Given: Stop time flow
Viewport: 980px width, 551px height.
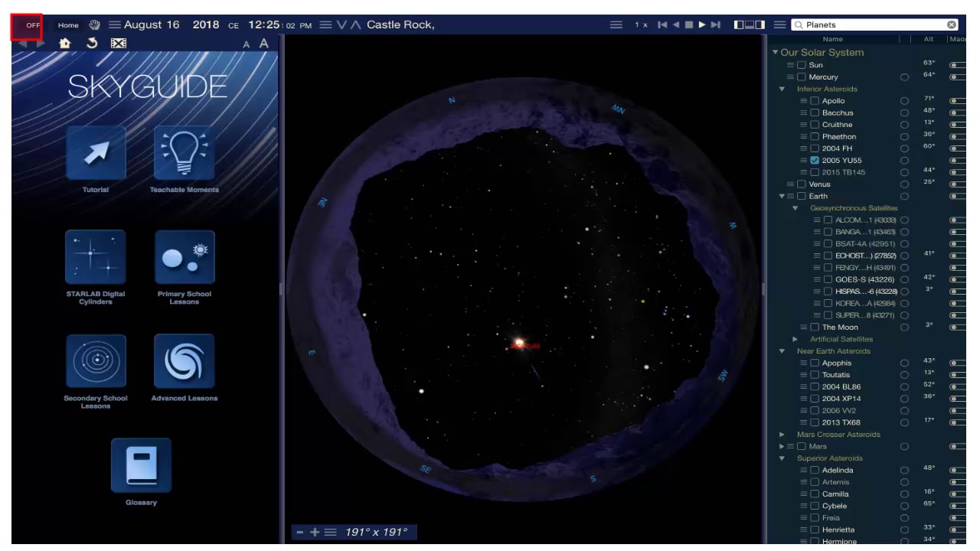Looking at the screenshot, I should pos(689,24).
